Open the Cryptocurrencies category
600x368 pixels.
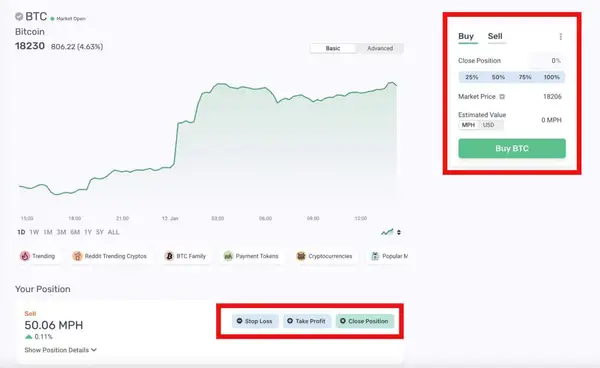(324, 256)
